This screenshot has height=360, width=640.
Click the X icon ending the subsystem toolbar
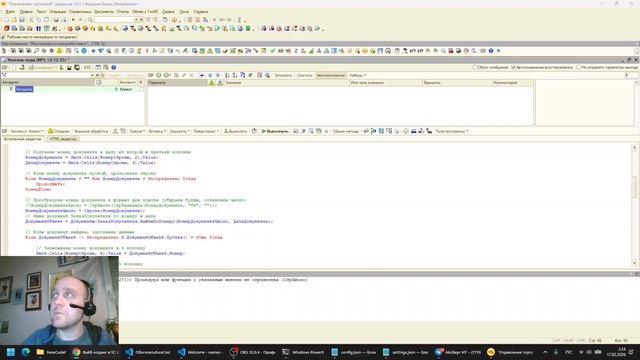[499, 51]
